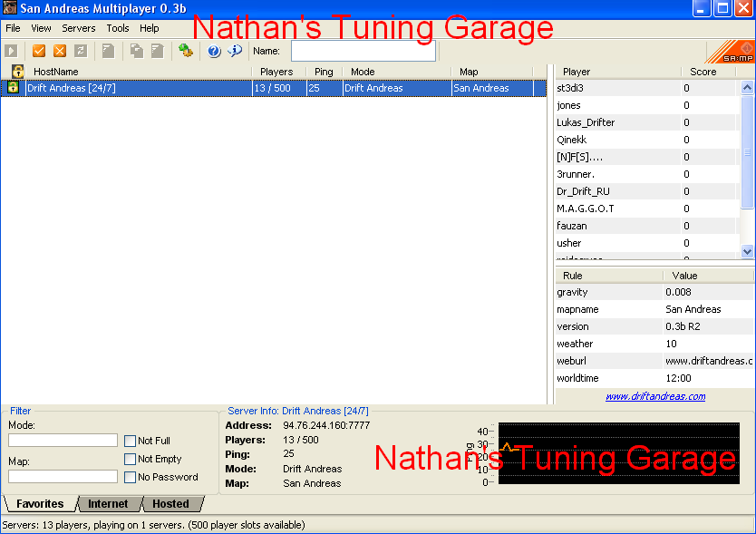Select player fauzan in player list

point(647,226)
